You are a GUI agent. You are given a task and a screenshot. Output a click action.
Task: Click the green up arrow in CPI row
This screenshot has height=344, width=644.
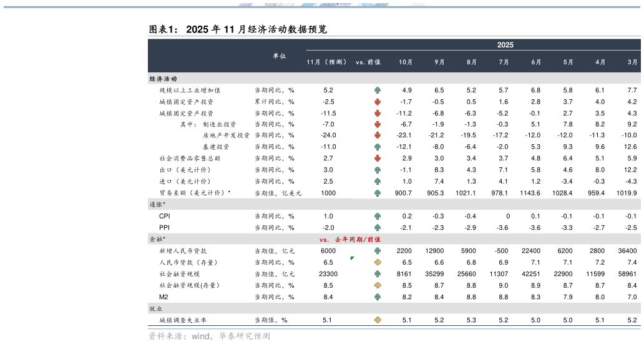[x=378, y=216]
